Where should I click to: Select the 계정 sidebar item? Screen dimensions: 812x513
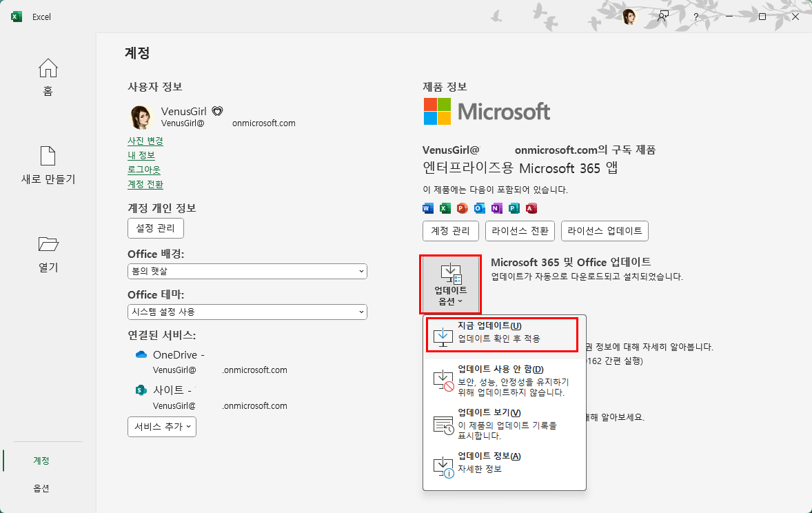[x=41, y=461]
